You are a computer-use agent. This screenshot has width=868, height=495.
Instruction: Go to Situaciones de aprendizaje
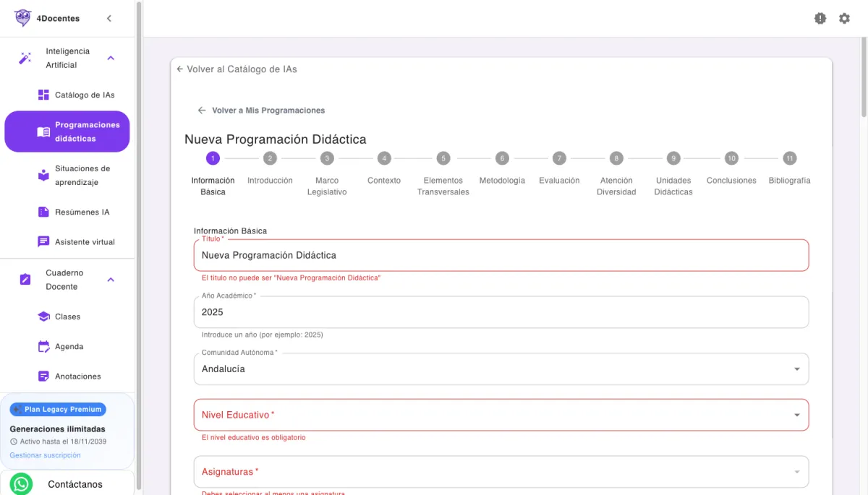tap(82, 176)
